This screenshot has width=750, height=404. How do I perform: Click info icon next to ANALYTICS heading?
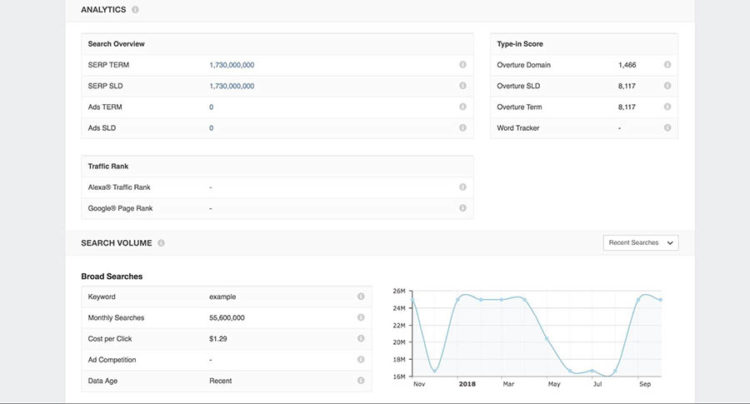pyautogui.click(x=135, y=10)
